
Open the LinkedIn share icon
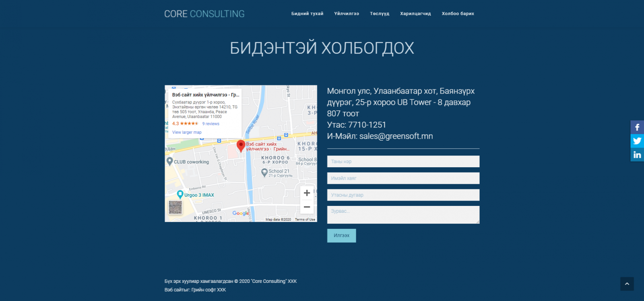pyautogui.click(x=637, y=155)
